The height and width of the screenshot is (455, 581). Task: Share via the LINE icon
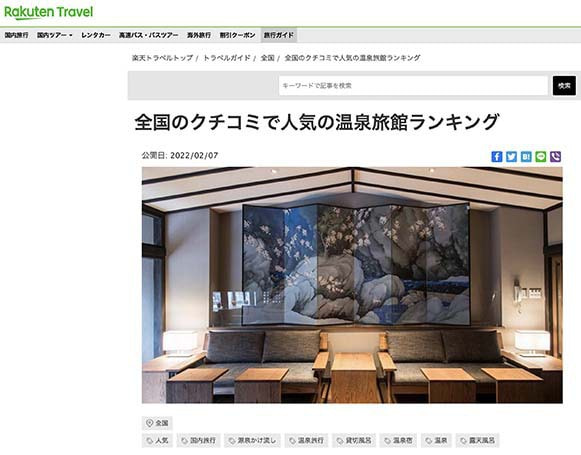coord(541,157)
